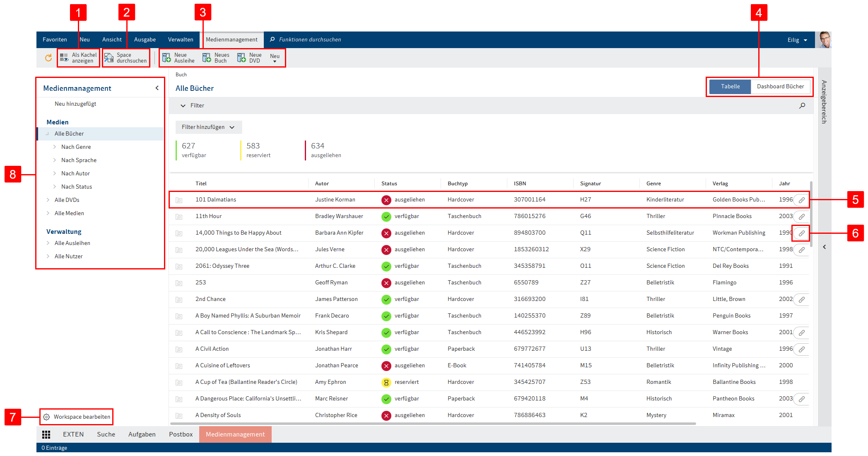Switch view to Dashboard Bücher
Image resolution: width=868 pixels, height=456 pixels.
click(x=780, y=86)
